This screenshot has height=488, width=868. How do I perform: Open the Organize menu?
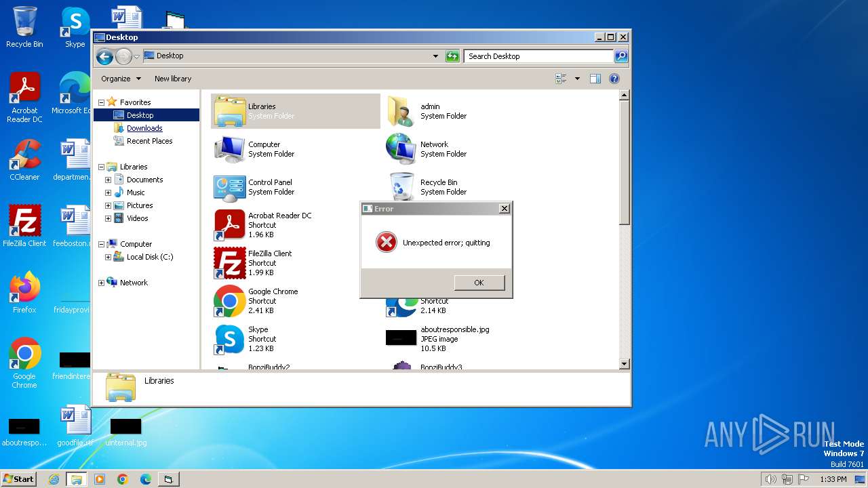point(121,79)
